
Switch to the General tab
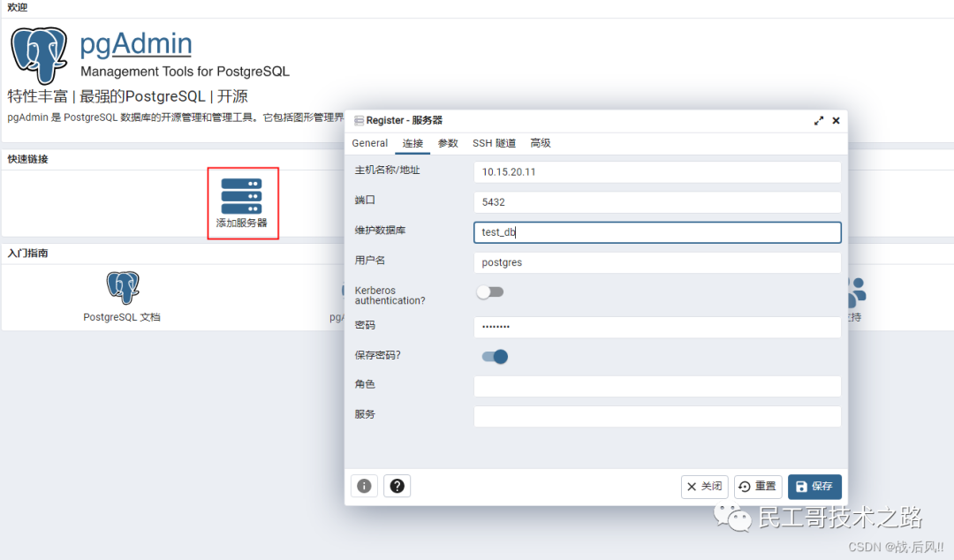[x=369, y=143]
